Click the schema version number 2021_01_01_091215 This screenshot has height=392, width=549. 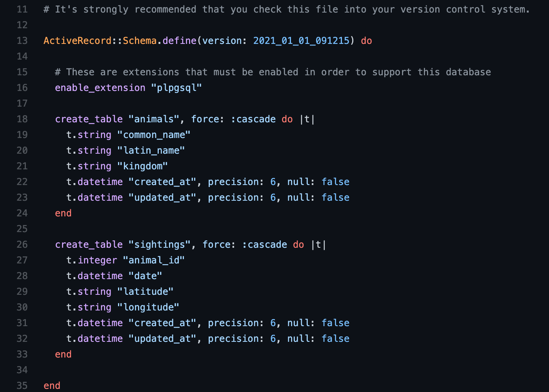click(301, 41)
